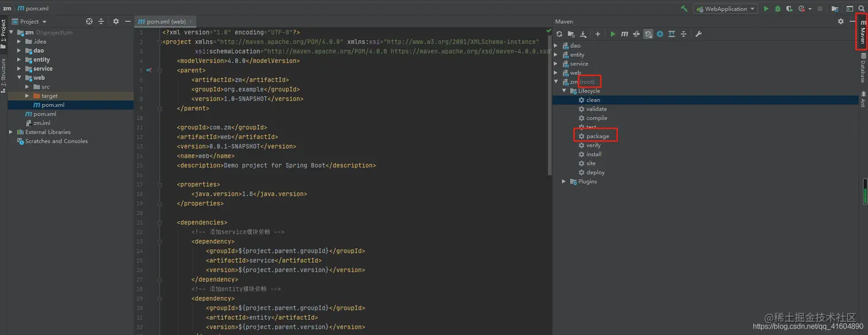Close the pom.xml (web) tab

(x=191, y=21)
